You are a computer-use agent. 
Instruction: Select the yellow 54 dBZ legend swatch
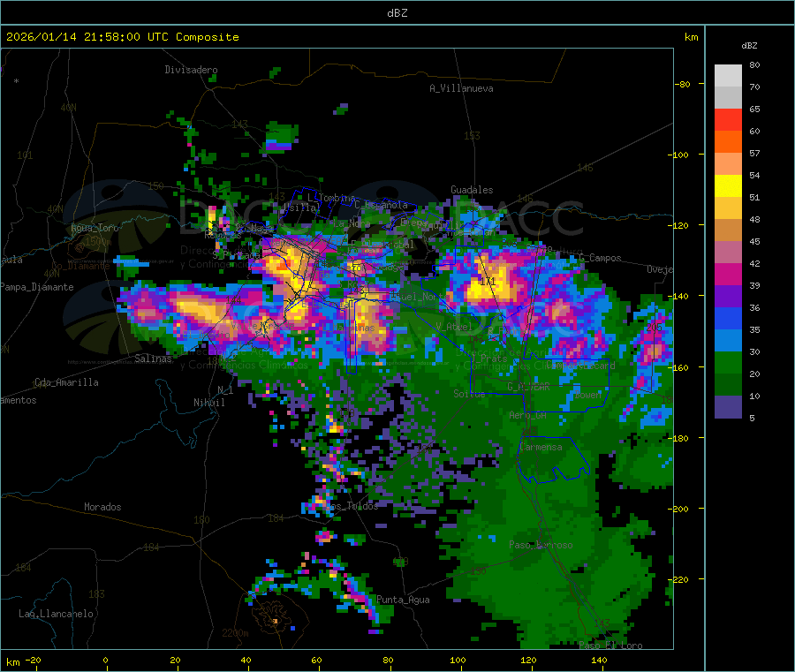728,186
